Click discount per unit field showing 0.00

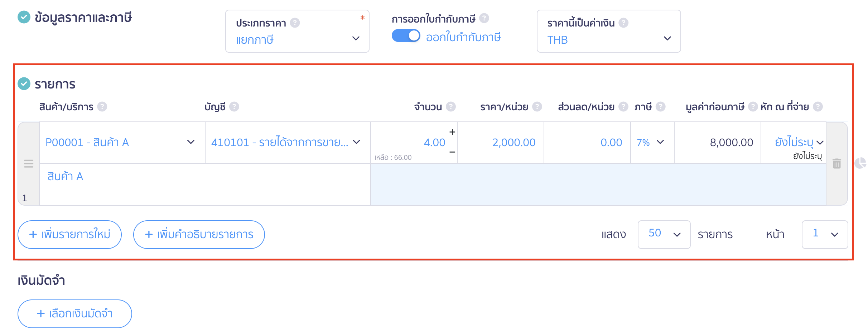click(x=587, y=143)
